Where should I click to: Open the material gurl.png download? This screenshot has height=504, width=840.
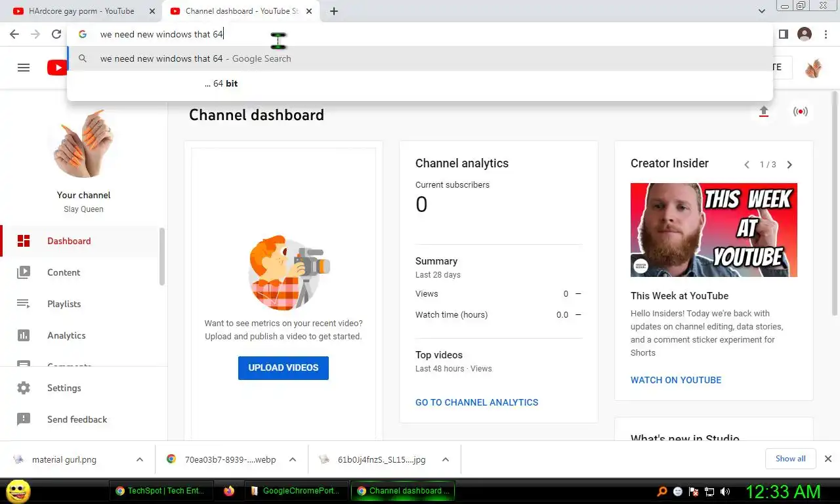64,459
